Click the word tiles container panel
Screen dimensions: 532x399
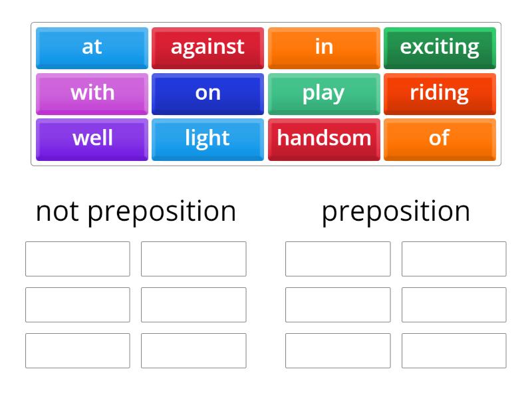coord(265,93)
